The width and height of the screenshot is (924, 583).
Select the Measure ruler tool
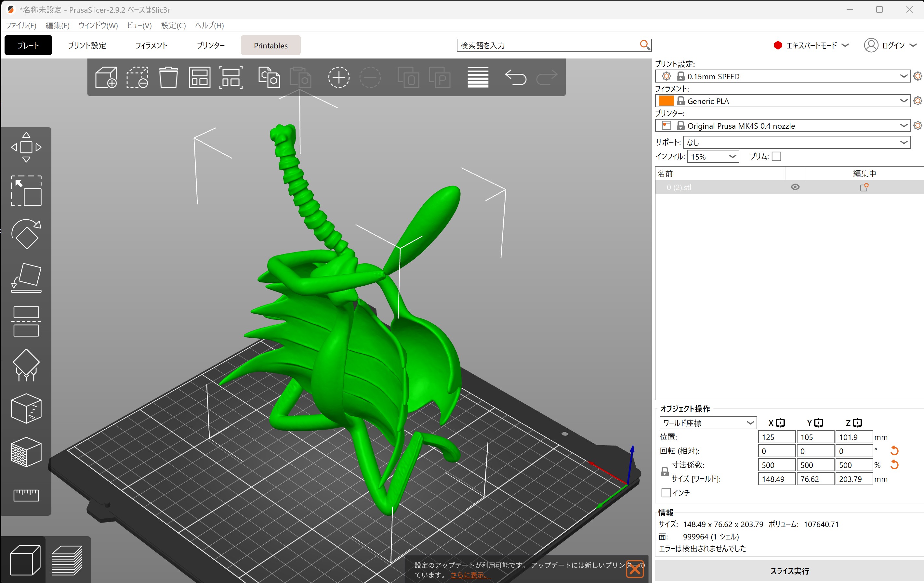tap(26, 495)
